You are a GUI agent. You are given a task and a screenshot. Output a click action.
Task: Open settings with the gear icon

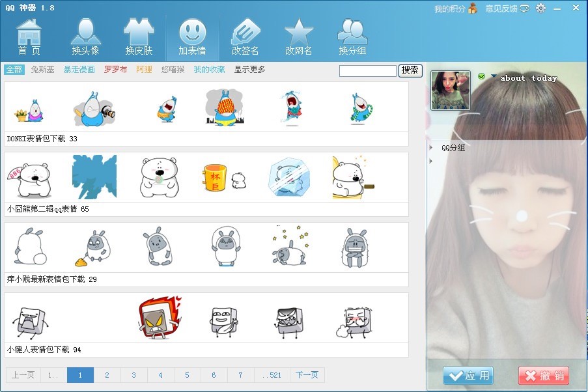pyautogui.click(x=539, y=8)
